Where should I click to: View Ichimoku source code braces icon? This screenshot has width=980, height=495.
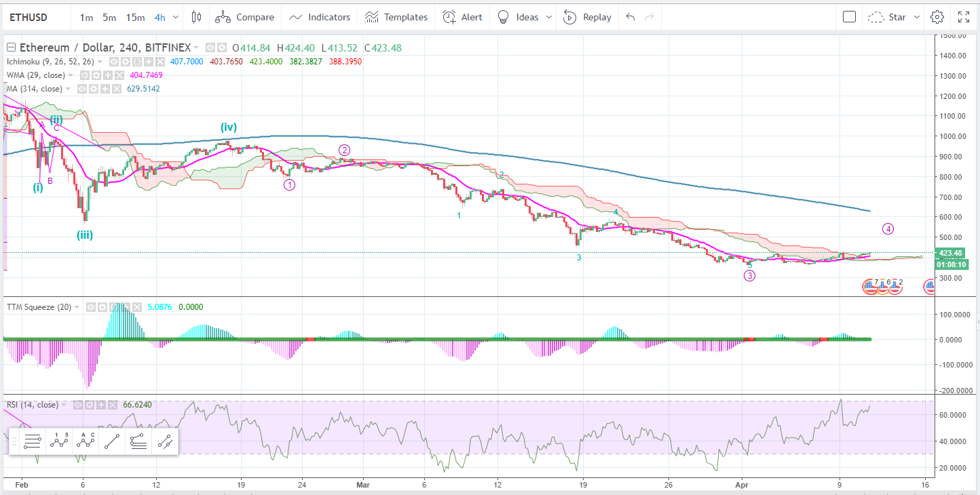138,62
